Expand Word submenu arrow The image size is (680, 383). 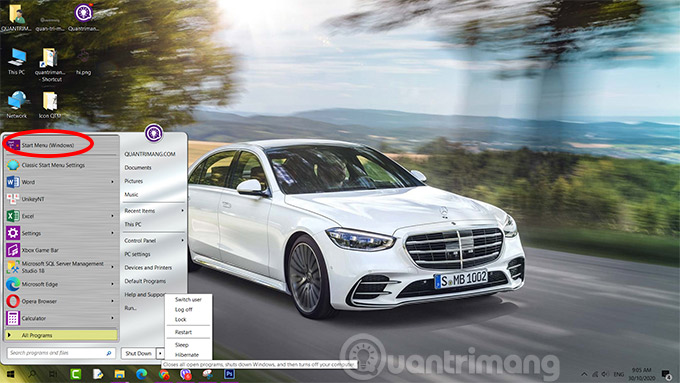113,182
